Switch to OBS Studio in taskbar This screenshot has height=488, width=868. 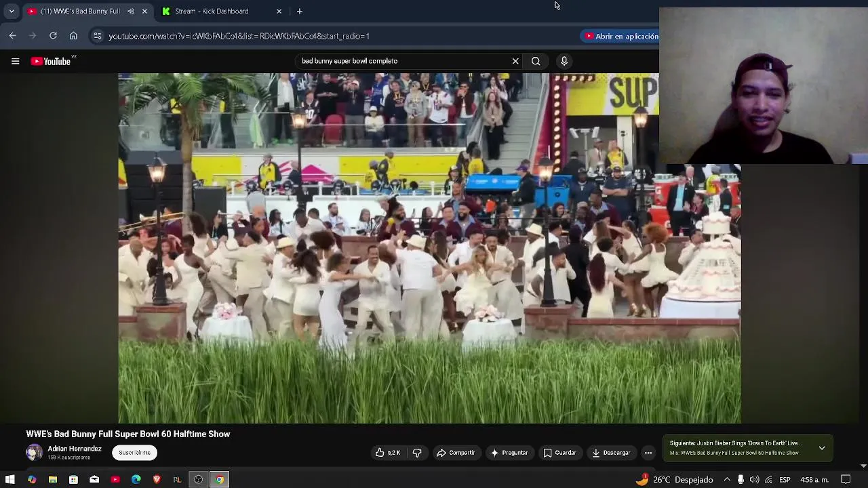pos(198,480)
